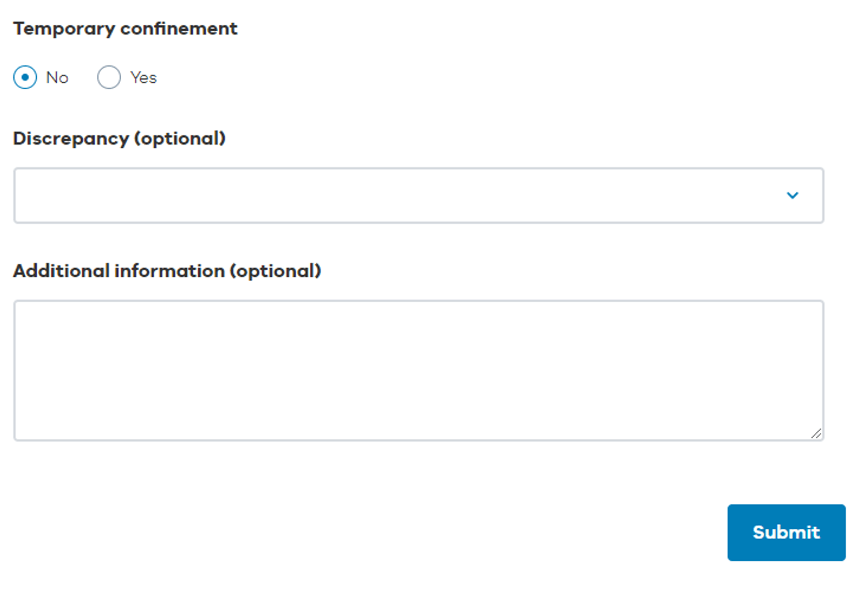This screenshot has height=594, width=868.
Task: Click the textarea resize grip icon
Action: [x=816, y=433]
